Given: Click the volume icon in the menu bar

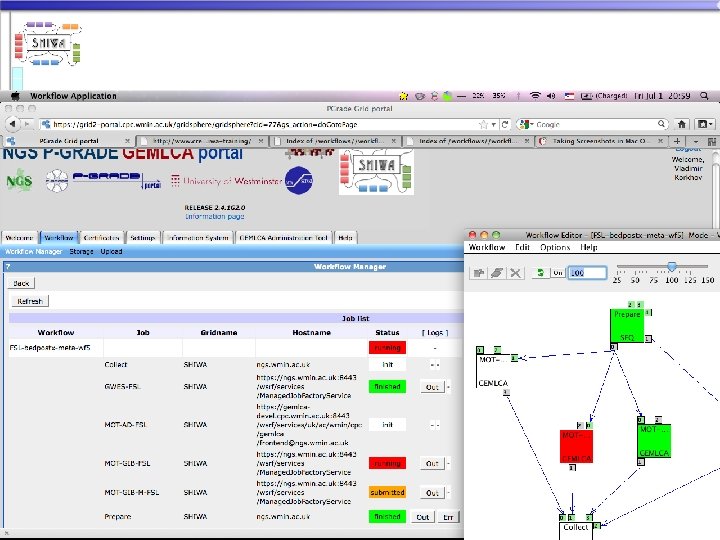Looking at the screenshot, I should (x=551, y=96).
